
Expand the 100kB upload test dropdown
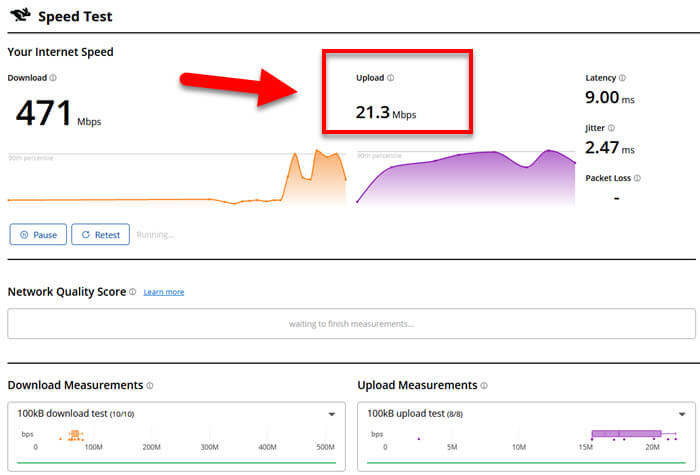click(682, 414)
